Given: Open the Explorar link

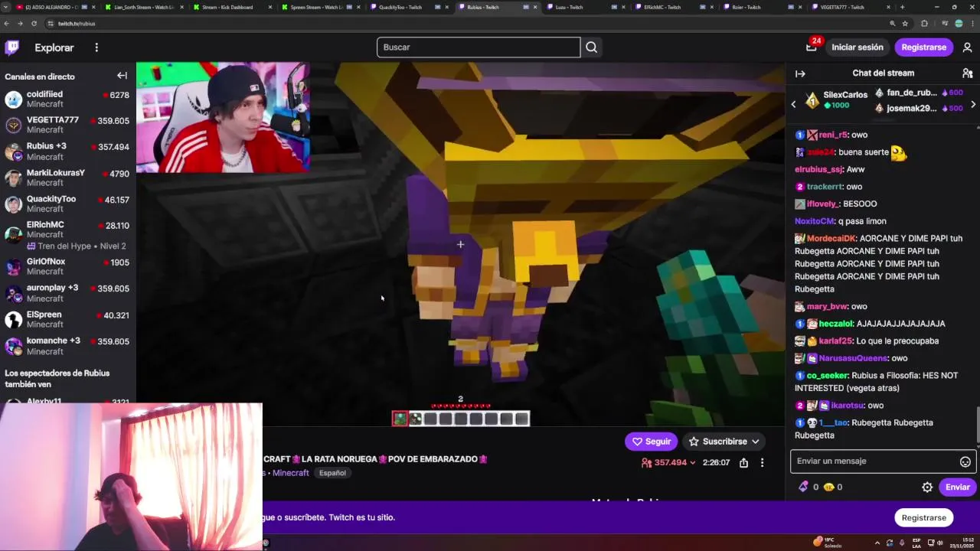Looking at the screenshot, I should [54, 47].
